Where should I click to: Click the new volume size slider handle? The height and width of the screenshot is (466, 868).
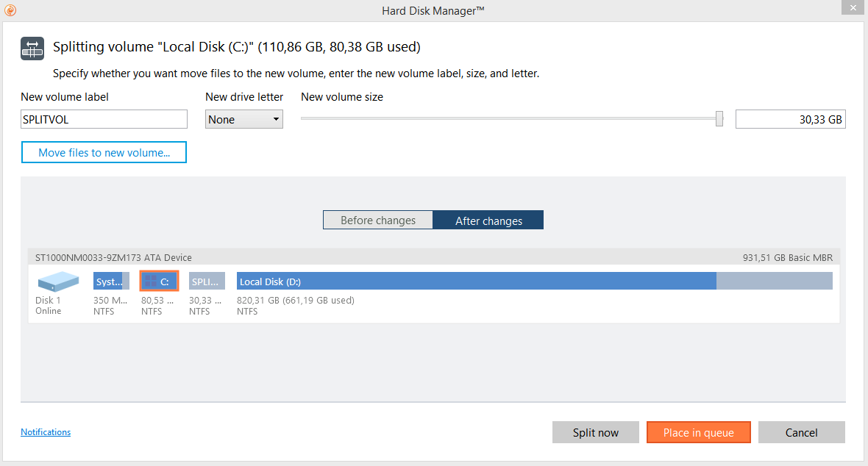719,119
